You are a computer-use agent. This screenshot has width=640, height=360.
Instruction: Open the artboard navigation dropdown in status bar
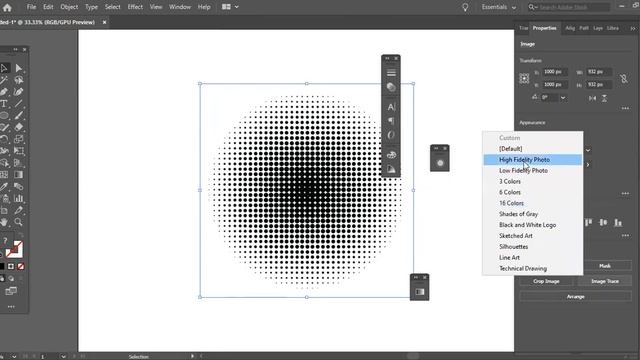point(63,356)
